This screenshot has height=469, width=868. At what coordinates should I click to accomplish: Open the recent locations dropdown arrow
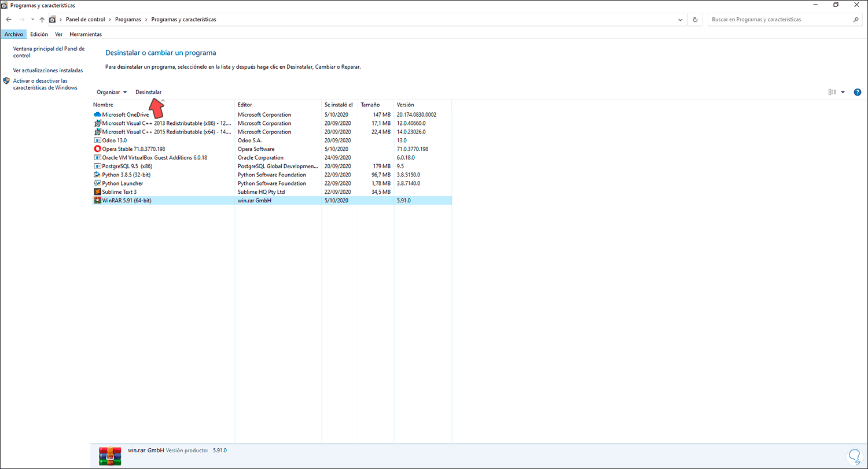[x=32, y=20]
